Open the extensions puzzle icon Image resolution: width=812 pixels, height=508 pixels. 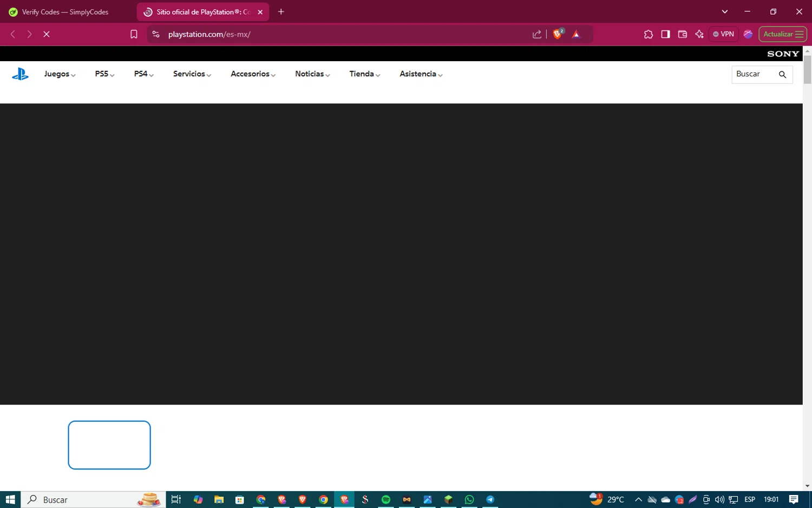click(x=649, y=34)
